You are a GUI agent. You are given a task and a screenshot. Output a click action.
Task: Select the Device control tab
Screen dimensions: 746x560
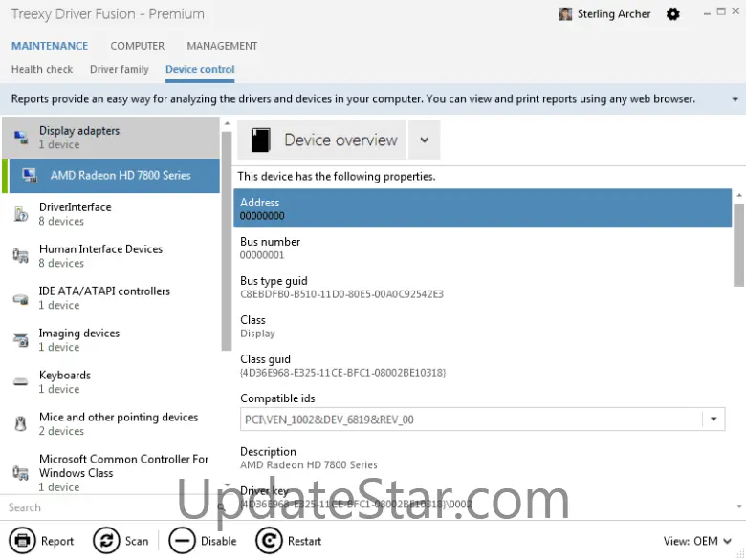click(x=200, y=70)
